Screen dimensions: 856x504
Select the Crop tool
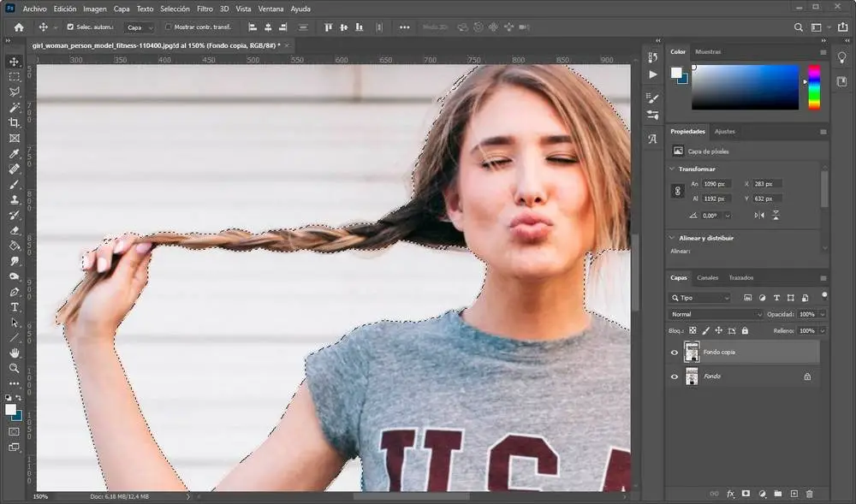point(15,122)
